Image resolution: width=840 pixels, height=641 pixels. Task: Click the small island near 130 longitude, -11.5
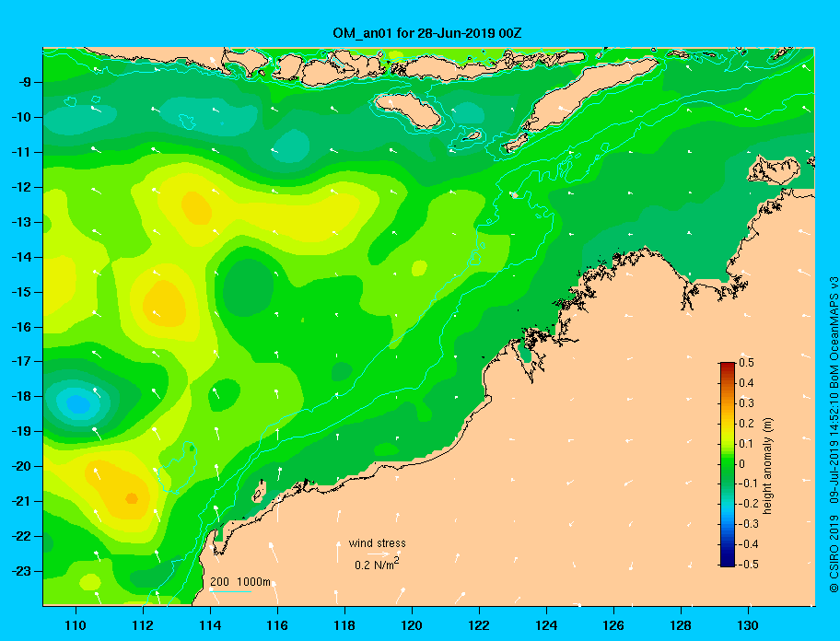773,169
